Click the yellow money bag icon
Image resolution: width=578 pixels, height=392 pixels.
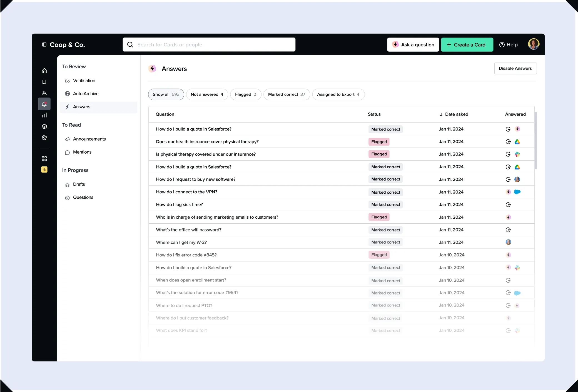point(44,169)
